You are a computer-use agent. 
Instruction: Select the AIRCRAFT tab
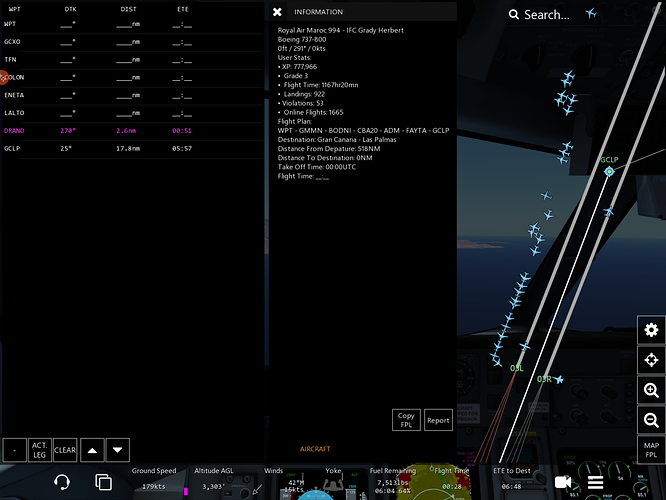(315, 449)
